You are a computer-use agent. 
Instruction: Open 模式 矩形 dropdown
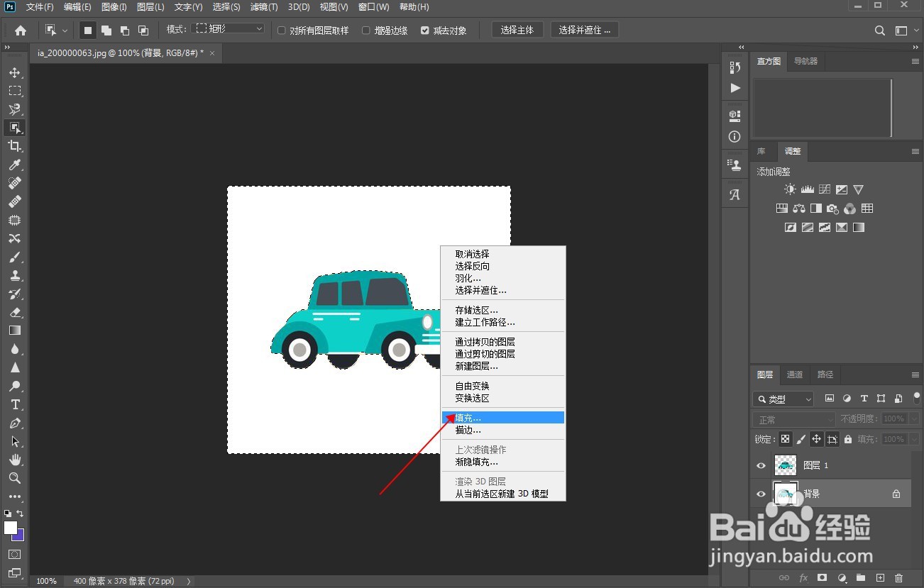[x=229, y=29]
